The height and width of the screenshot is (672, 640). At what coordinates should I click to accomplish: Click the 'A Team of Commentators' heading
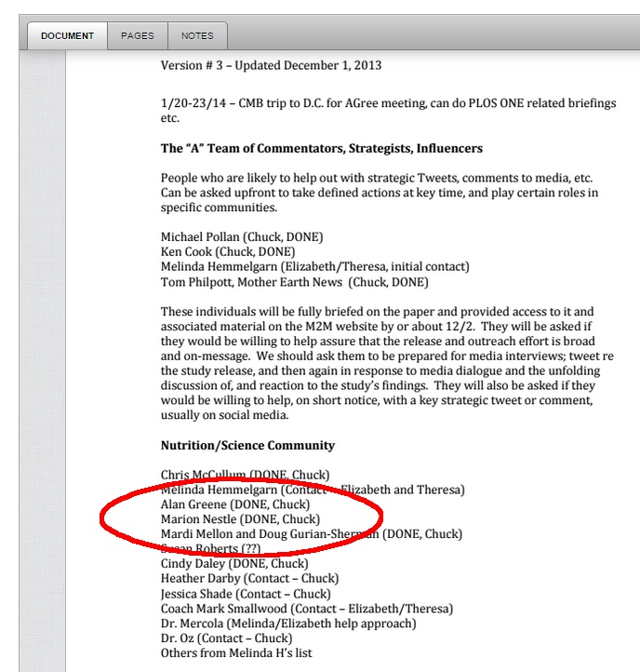[x=321, y=149]
